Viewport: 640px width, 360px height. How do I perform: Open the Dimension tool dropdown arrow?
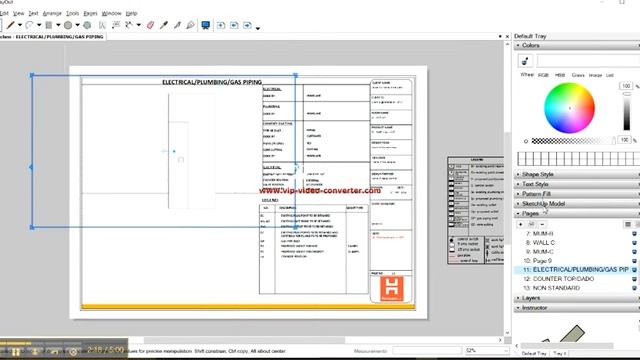(139, 25)
